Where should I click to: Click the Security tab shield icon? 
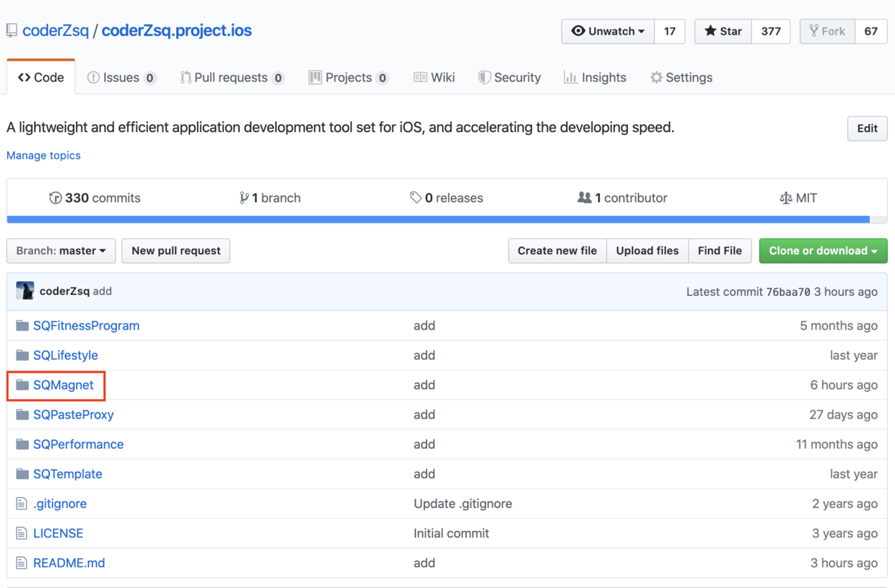click(484, 77)
